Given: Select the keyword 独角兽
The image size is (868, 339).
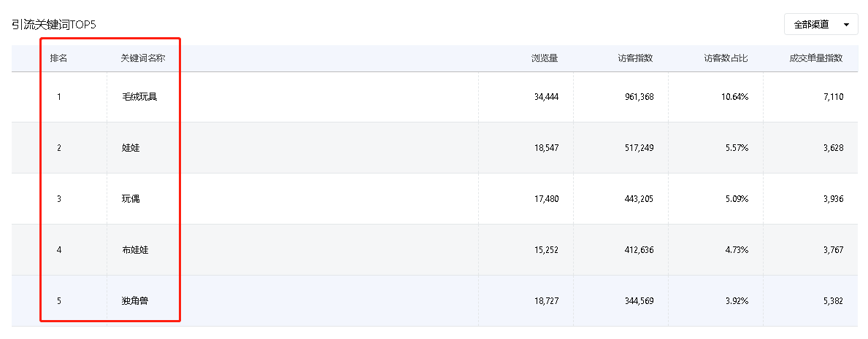Looking at the screenshot, I should 135,301.
